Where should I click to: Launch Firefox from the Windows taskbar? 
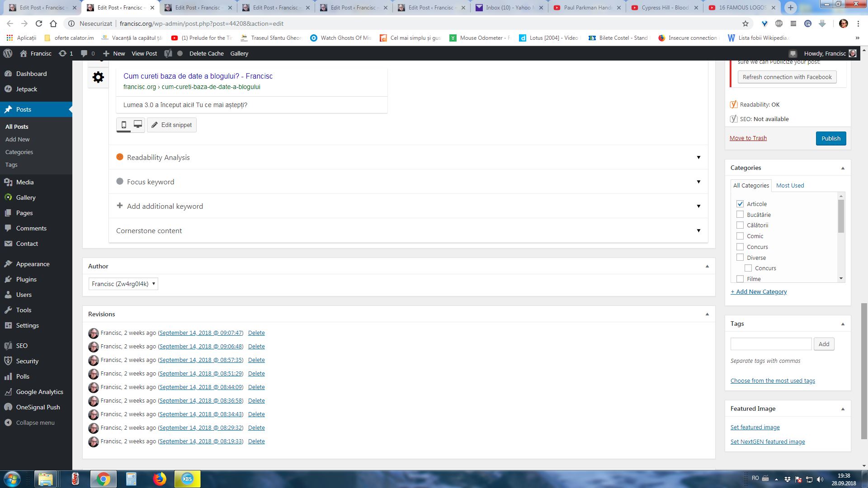click(x=159, y=479)
